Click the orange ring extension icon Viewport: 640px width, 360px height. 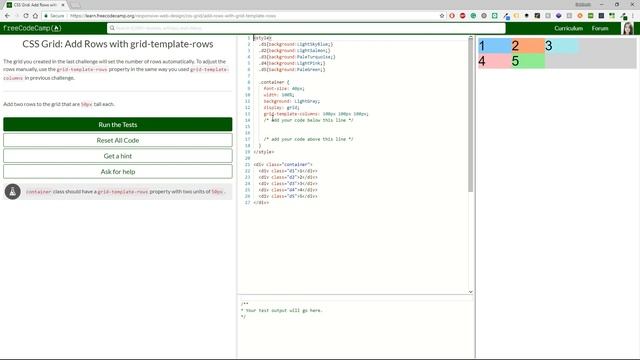pyautogui.click(x=580, y=16)
